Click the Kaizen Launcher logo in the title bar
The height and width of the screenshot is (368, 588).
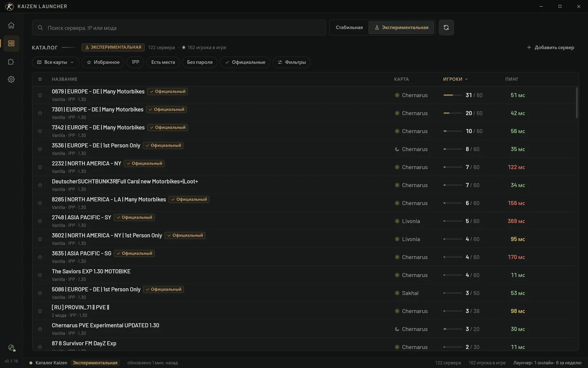[9, 7]
